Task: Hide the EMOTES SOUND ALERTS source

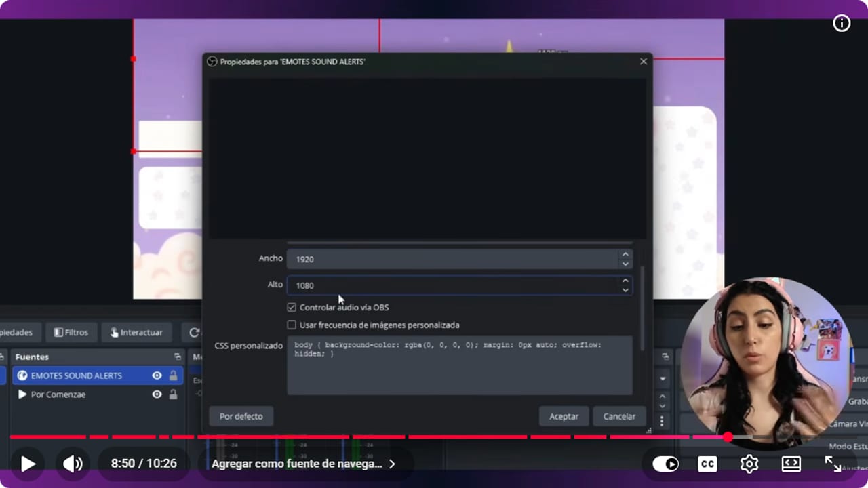Action: [x=157, y=375]
